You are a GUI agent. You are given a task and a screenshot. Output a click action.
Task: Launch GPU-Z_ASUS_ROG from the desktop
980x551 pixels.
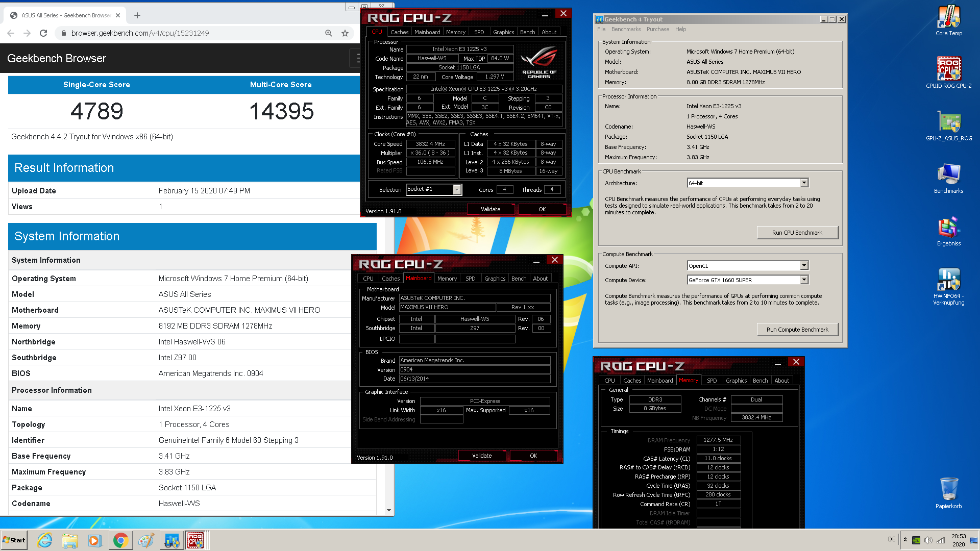click(x=948, y=126)
